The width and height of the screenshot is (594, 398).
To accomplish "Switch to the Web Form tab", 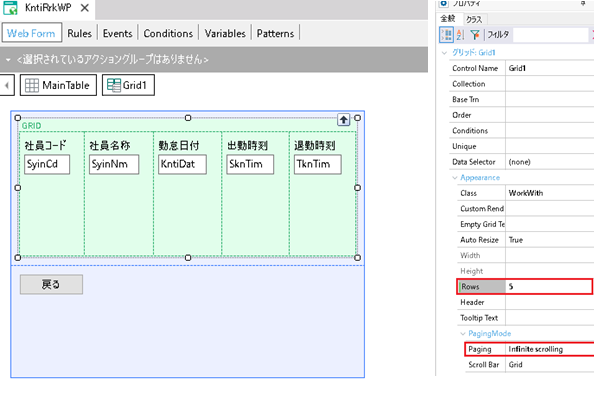I will pyautogui.click(x=31, y=33).
